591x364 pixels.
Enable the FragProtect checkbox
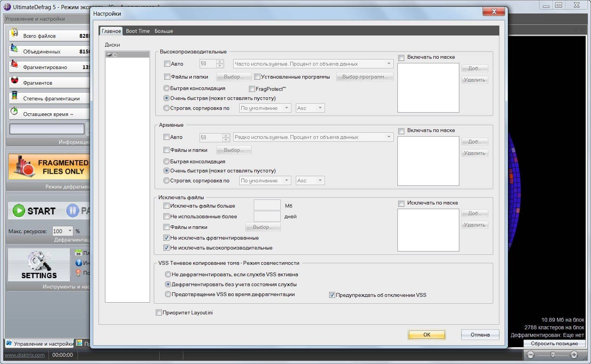252,89
